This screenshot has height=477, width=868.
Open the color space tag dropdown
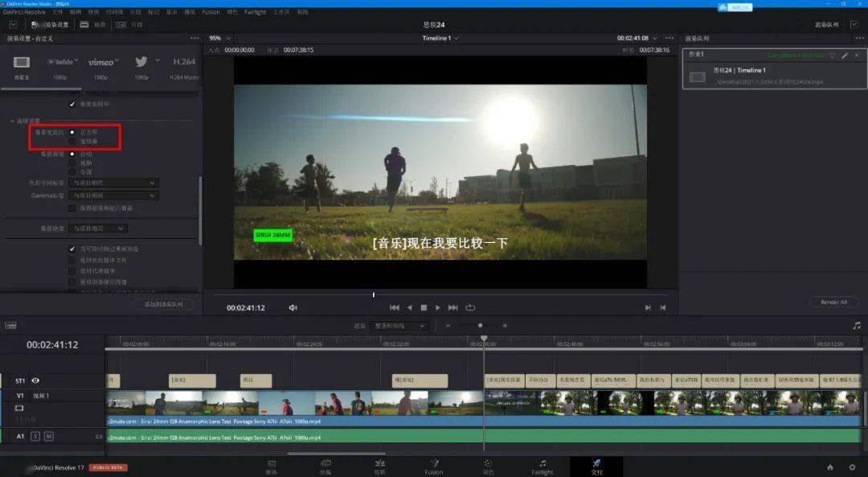click(x=113, y=183)
